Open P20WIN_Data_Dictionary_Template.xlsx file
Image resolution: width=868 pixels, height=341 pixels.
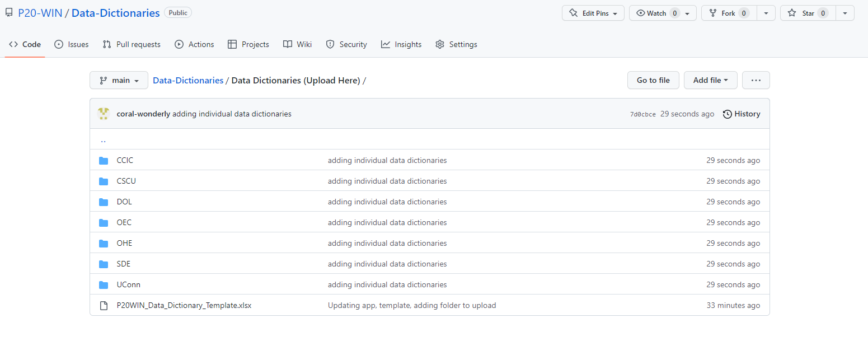[x=184, y=305]
